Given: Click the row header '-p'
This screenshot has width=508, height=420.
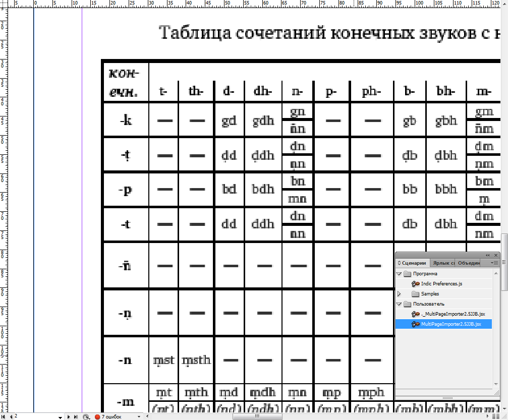Looking at the screenshot, I should pyautogui.click(x=126, y=189).
